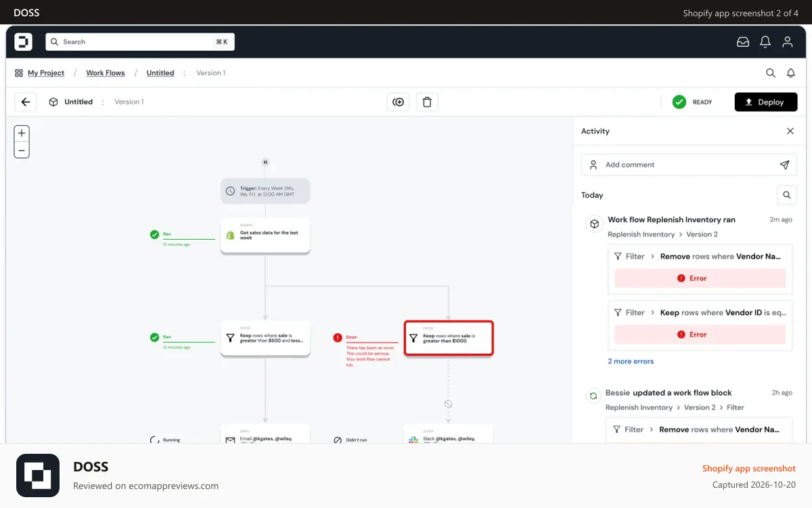Select the Slack block
This screenshot has height=508, width=812.
pyautogui.click(x=449, y=434)
